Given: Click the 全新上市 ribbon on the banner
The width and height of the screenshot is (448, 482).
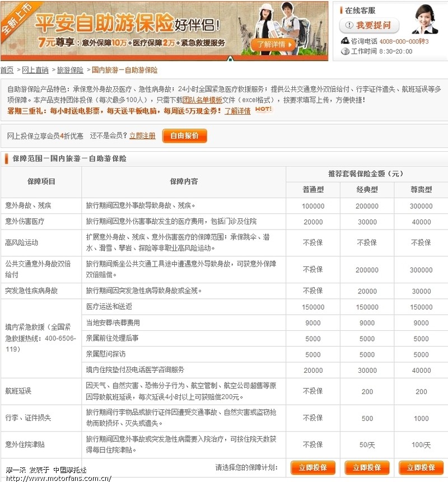Looking at the screenshot, I should (x=16, y=20).
